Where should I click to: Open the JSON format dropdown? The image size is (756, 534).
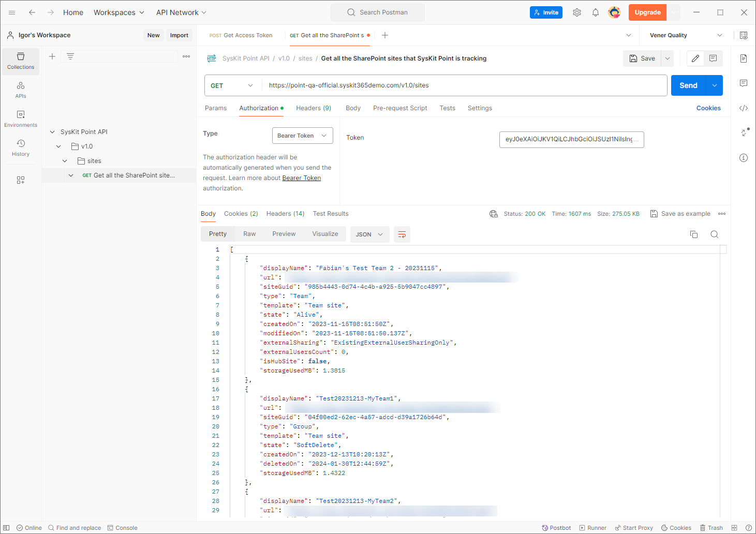pos(369,234)
